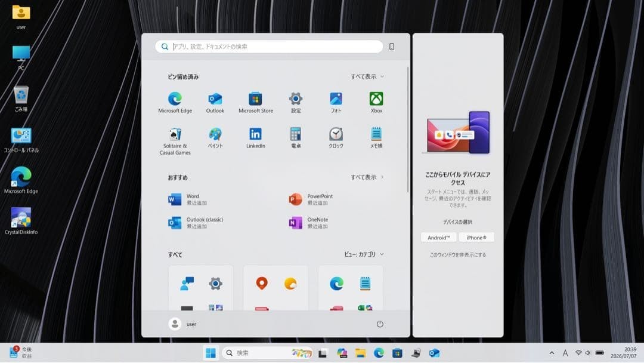Open the widgets news button on taskbar
644x363 pixels.
point(20,353)
